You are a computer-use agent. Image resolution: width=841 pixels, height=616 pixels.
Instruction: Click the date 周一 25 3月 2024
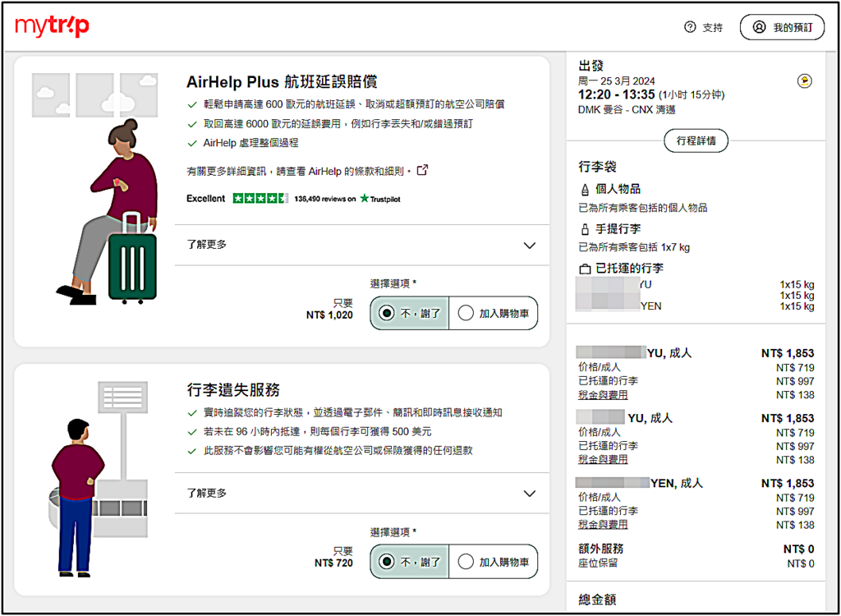[616, 81]
